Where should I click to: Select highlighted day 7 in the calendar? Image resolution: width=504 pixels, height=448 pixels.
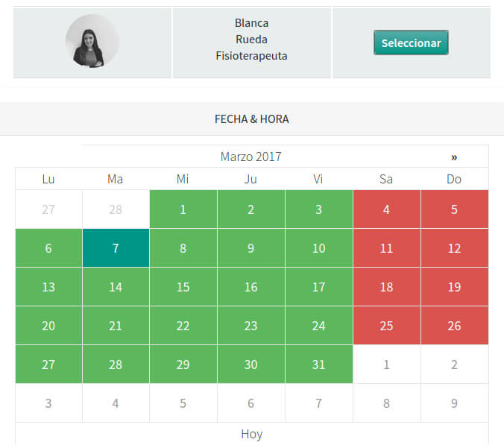click(116, 248)
